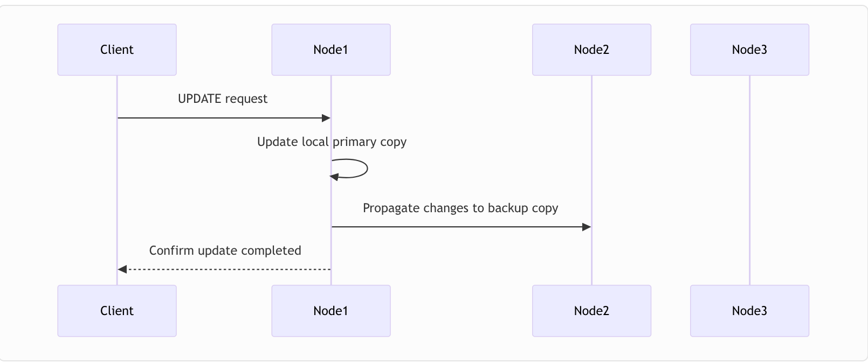The width and height of the screenshot is (868, 363).
Task: Click the self-loop arrow on Node1
Action: 367,169
